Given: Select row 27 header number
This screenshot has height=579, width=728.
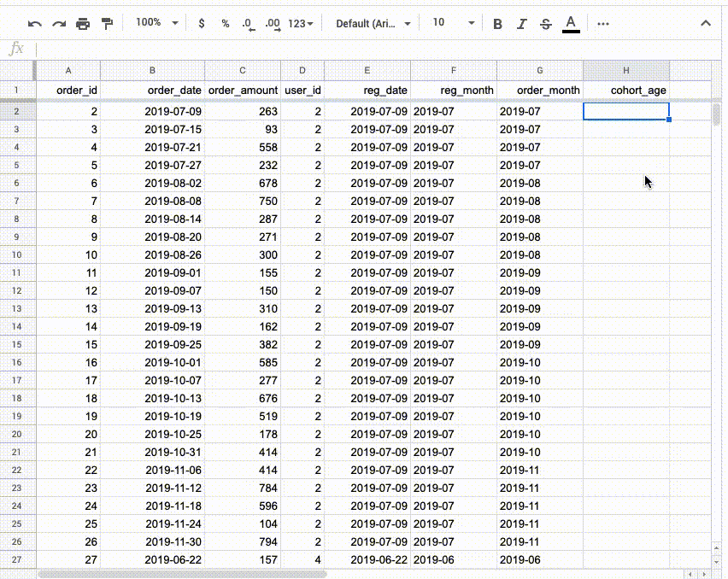Looking at the screenshot, I should [17, 559].
